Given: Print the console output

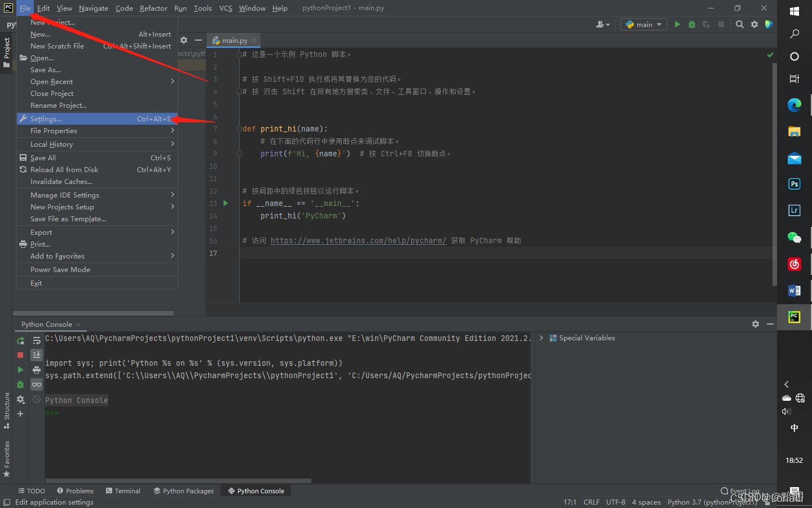Looking at the screenshot, I should point(37,370).
